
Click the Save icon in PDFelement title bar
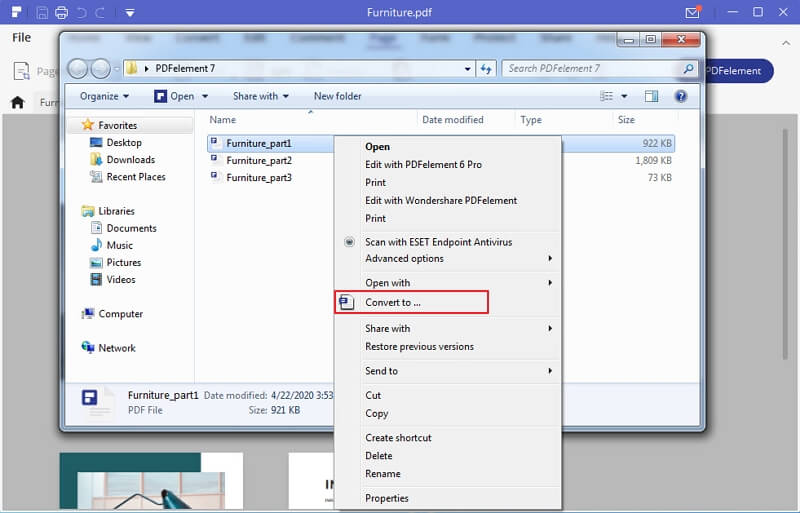click(42, 12)
